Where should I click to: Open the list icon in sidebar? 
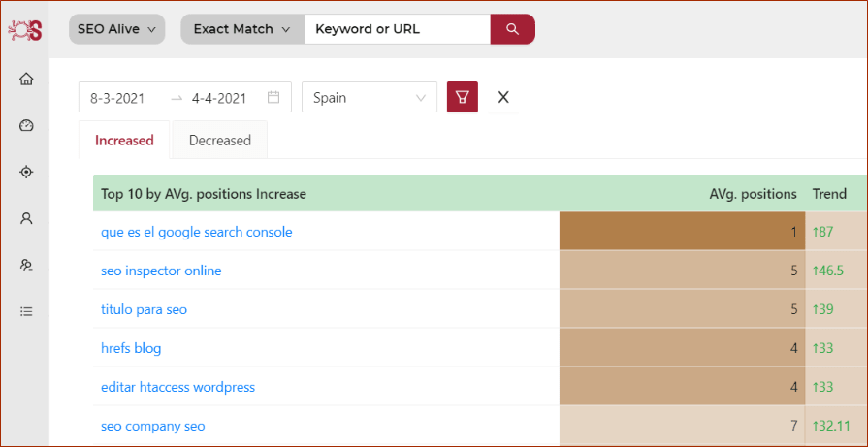[x=26, y=311]
